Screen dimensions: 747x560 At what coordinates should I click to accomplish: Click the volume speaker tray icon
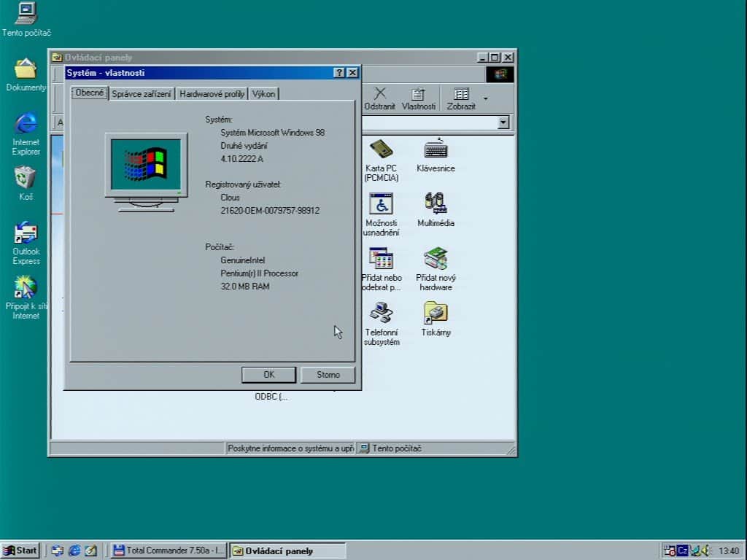point(705,551)
